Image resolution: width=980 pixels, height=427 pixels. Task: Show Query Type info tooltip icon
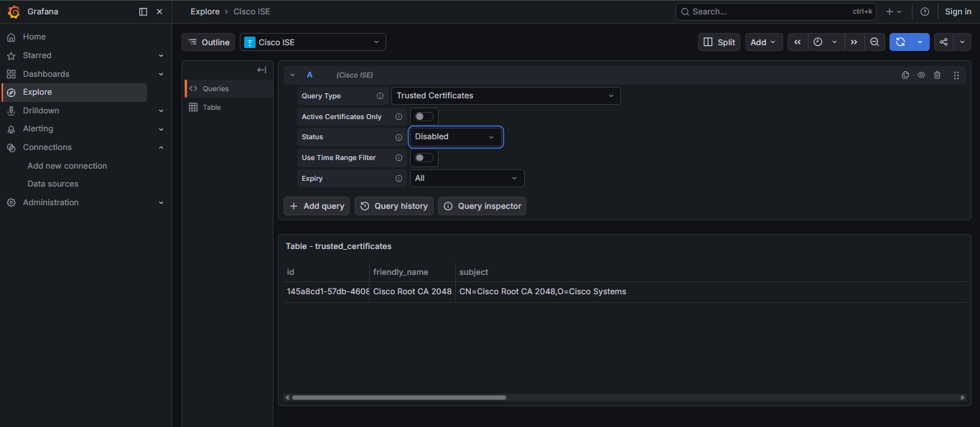click(x=380, y=96)
